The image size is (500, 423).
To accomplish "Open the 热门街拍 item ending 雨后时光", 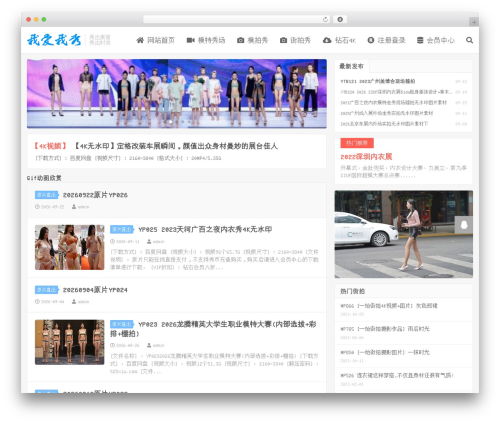I will coord(385,329).
